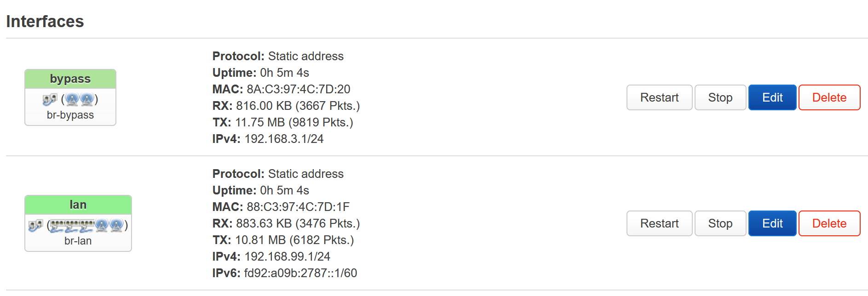The width and height of the screenshot is (868, 296).
Task: Delete the bypass interface
Action: tap(829, 97)
